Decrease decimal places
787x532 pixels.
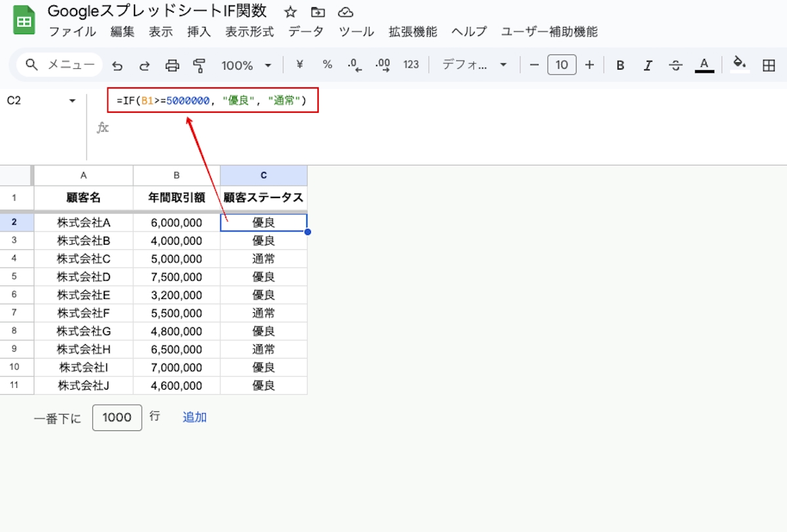point(355,65)
